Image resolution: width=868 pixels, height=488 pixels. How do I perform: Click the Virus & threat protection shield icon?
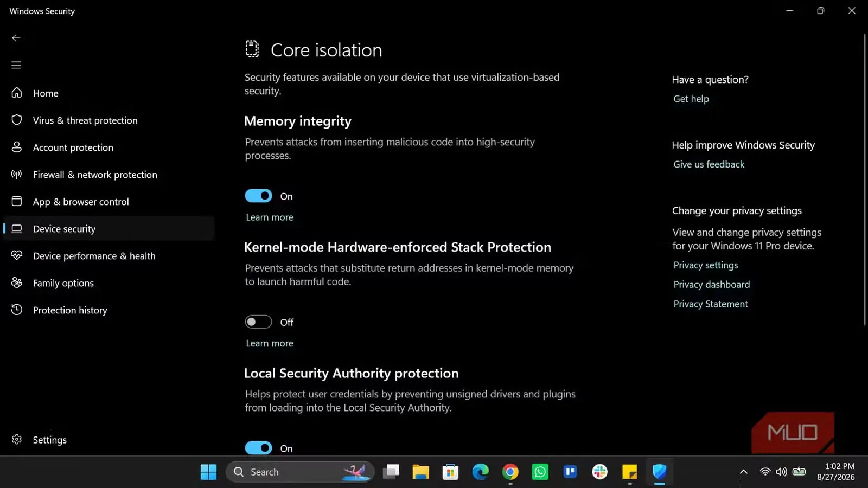[17, 120]
